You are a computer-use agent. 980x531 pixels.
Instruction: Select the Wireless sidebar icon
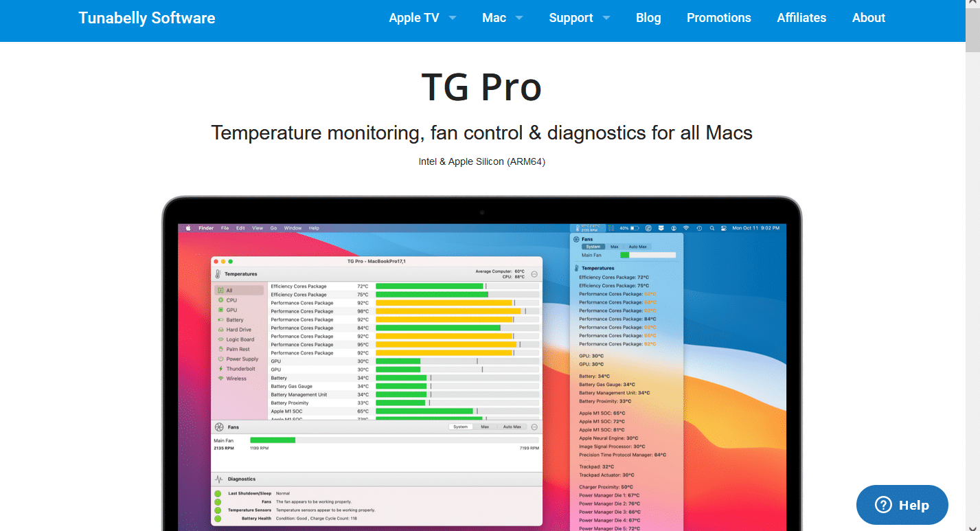point(220,379)
